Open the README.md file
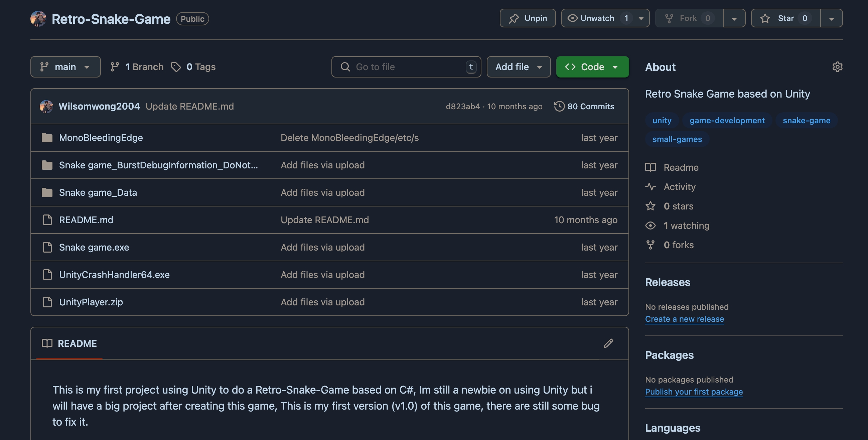Viewport: 868px width, 440px height. tap(86, 219)
